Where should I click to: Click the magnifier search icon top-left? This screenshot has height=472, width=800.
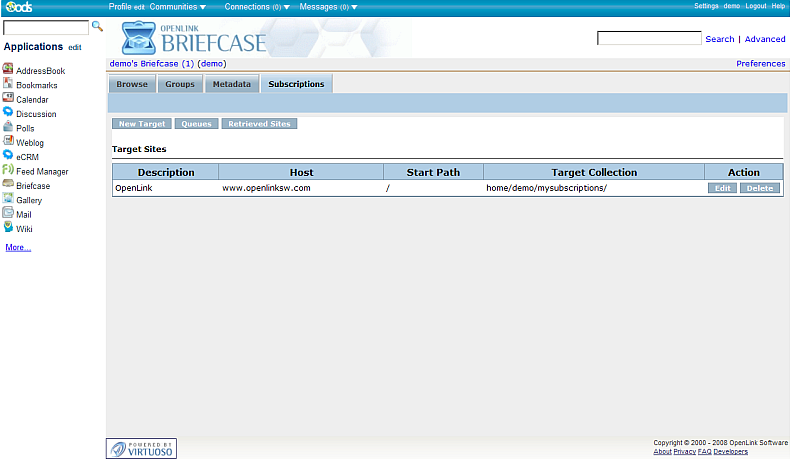(x=97, y=27)
